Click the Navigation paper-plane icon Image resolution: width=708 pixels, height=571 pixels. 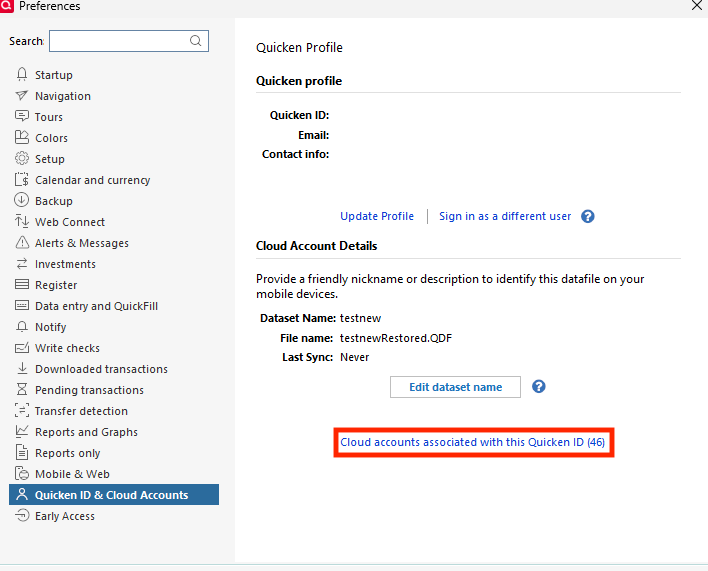pos(22,95)
